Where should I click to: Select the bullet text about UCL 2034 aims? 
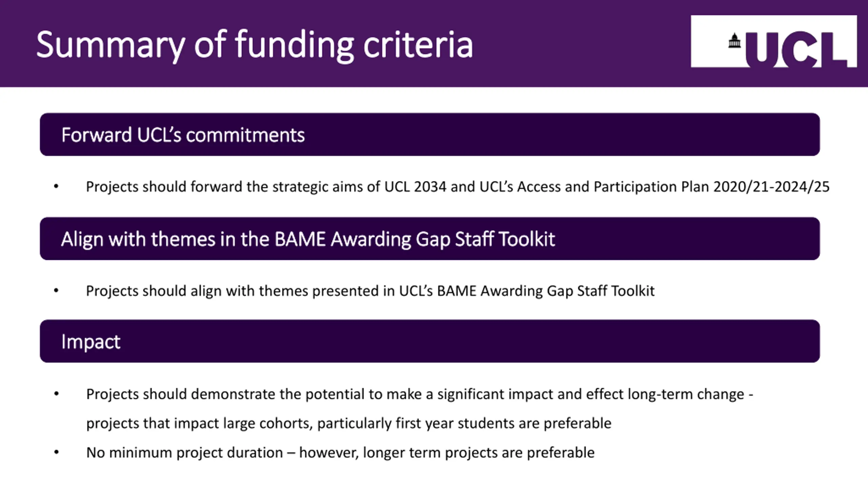458,187
